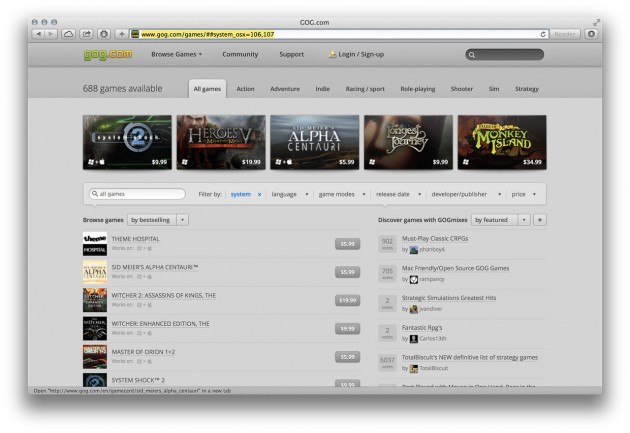This screenshot has width=630, height=433.
Task: Open the by featured GOGmix dropdown
Action: (x=501, y=220)
